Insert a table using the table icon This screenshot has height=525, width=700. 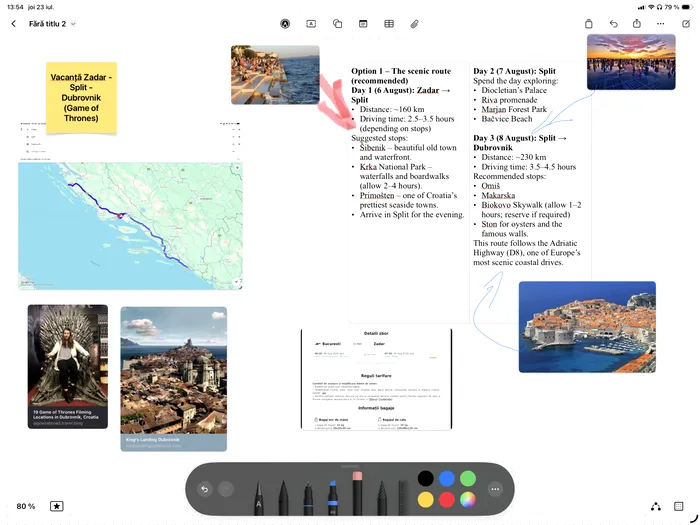[389, 24]
